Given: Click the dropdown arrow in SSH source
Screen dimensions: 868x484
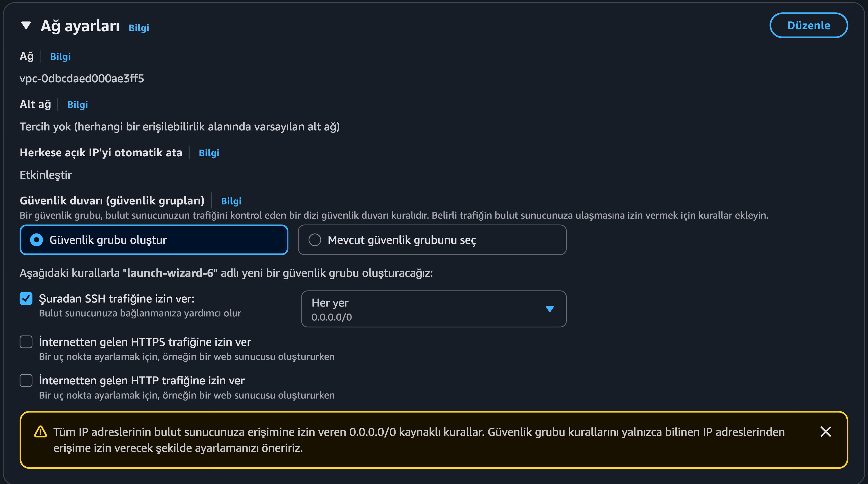Looking at the screenshot, I should (550, 309).
